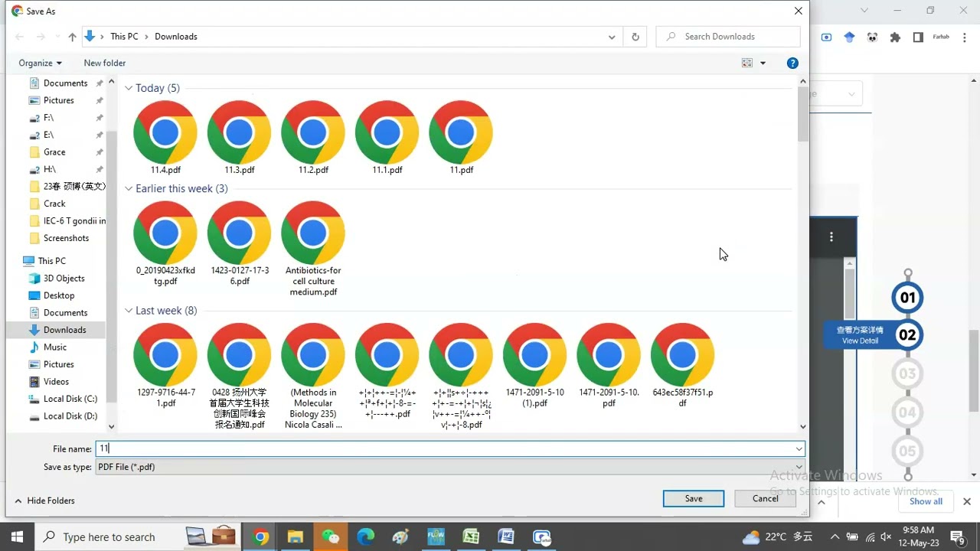Click the Search Downloads field
Screen dimensions: 980x551
point(728,37)
